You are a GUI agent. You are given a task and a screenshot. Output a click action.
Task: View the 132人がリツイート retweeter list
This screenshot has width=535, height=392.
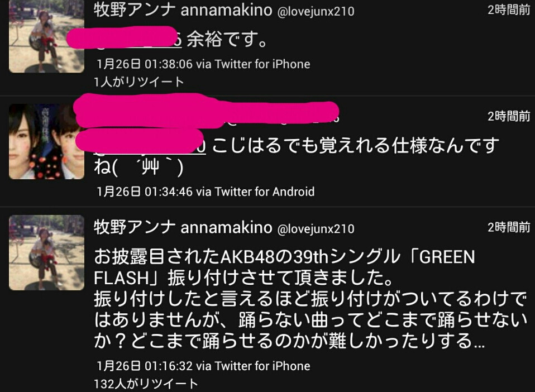point(146,384)
